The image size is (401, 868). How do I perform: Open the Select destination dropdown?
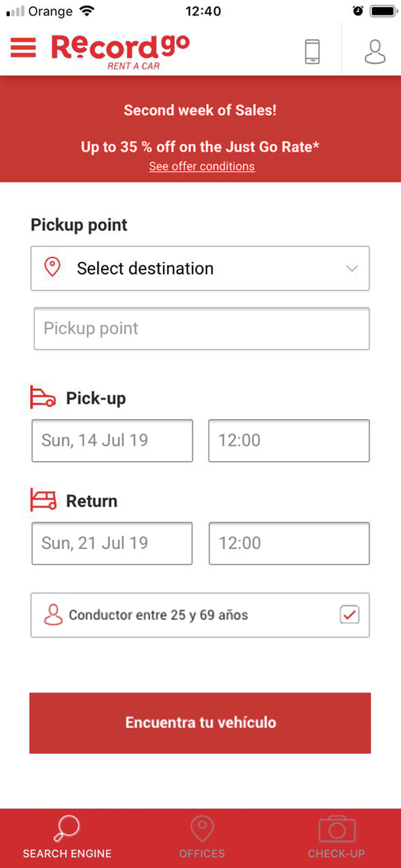200,269
